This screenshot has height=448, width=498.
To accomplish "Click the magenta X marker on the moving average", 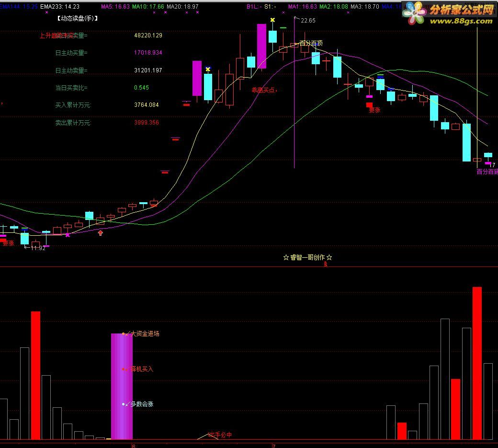I will click(68, 235).
